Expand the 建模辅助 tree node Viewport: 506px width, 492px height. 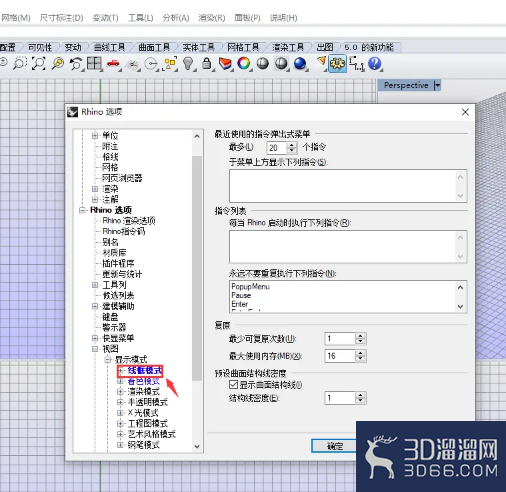[x=95, y=306]
